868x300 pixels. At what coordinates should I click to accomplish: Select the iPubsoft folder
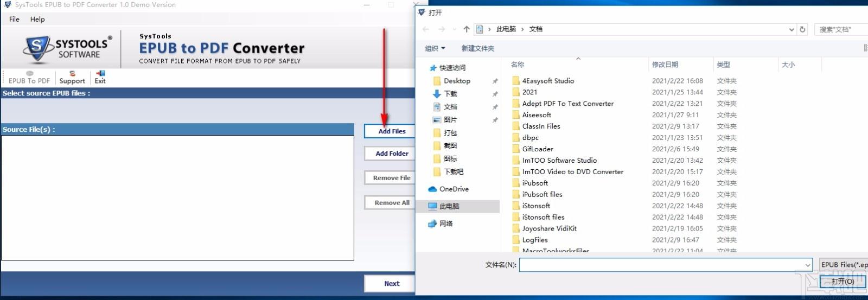[535, 183]
